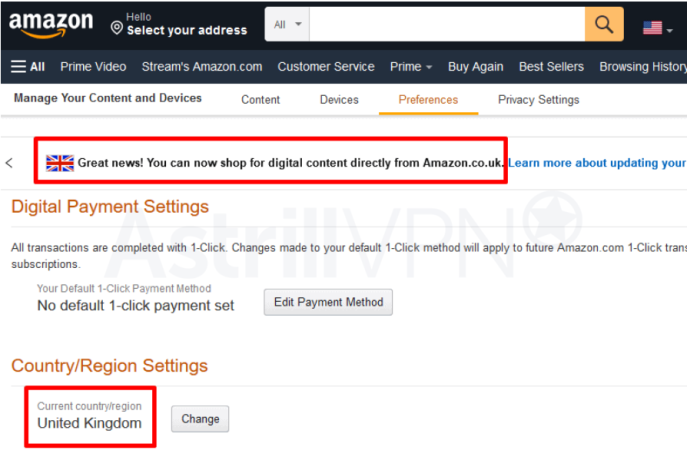The width and height of the screenshot is (687, 470).
Task: Click 'No default 1-click payment set' text
Action: pos(135,305)
